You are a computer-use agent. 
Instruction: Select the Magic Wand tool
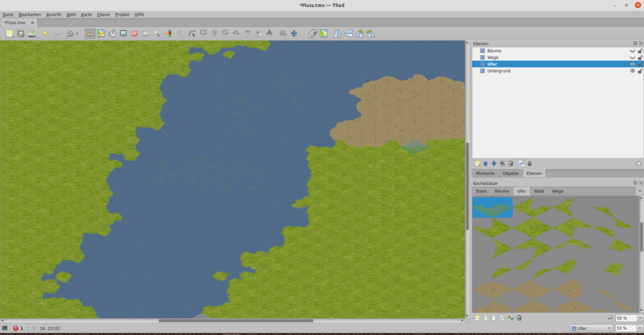(x=157, y=33)
